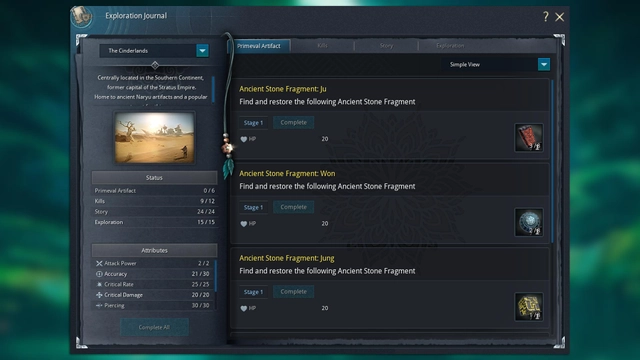This screenshot has height=360, width=640.
Task: Click the Cinderlands region description text
Action: click(x=151, y=87)
